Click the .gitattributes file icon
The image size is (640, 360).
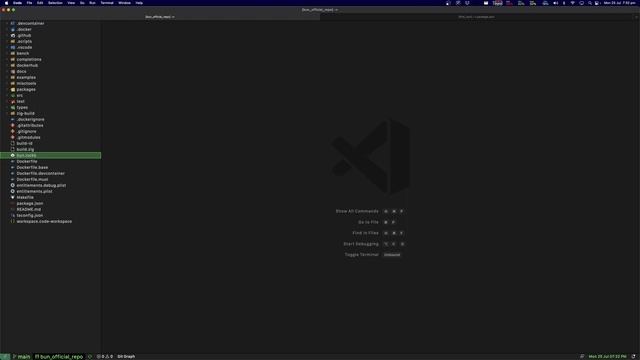tap(13, 125)
